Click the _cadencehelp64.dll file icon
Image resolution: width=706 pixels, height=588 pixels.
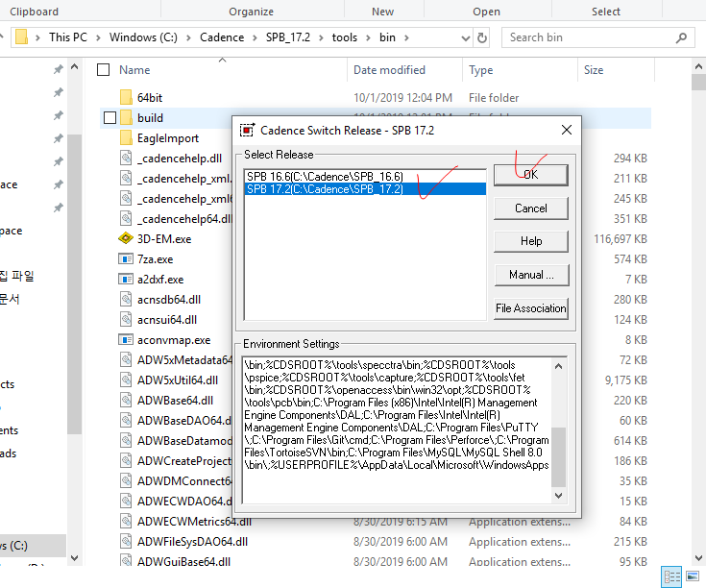(126, 218)
